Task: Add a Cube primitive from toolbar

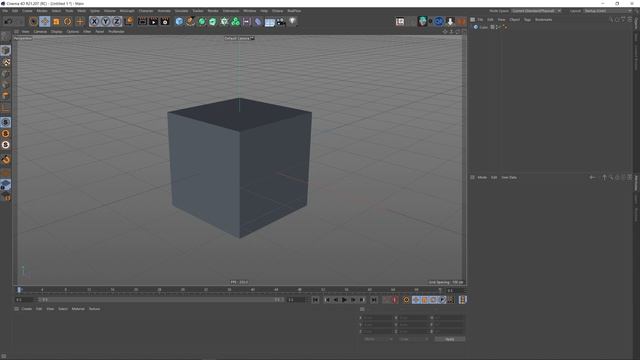Action: click(x=179, y=21)
